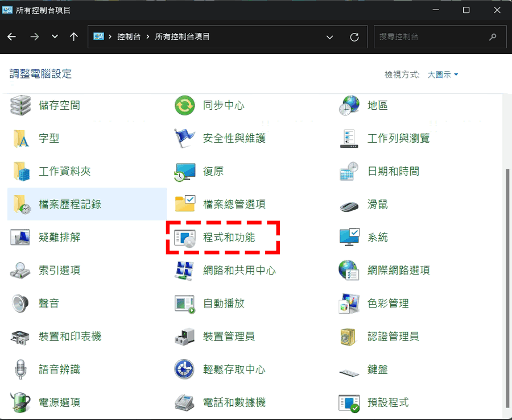Open the 疑難排解 link

pos(59,237)
